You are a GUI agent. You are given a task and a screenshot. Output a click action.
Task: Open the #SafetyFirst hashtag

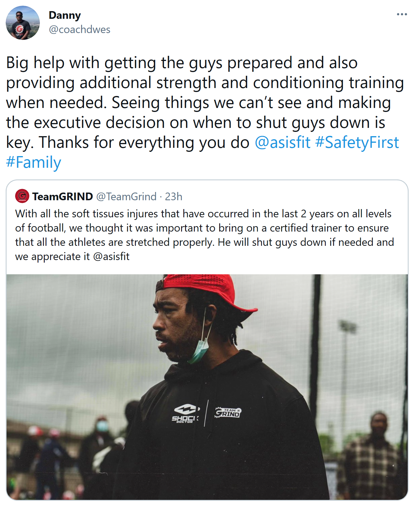pyautogui.click(x=357, y=142)
